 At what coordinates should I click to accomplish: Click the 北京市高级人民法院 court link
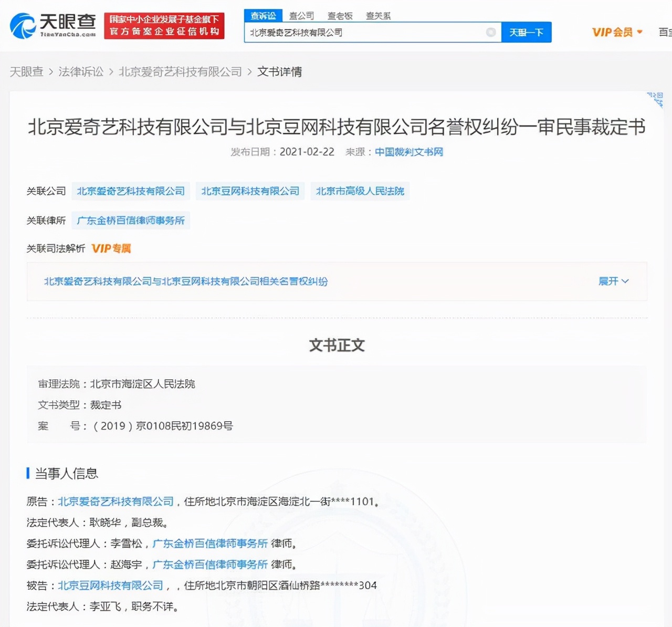point(360,191)
